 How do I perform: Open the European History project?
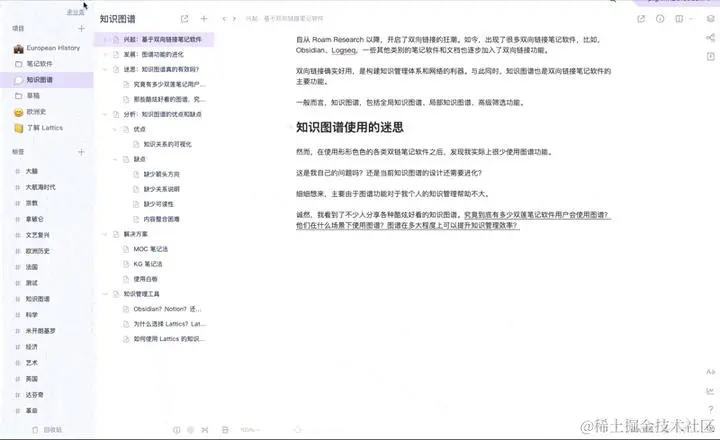[x=47, y=48]
